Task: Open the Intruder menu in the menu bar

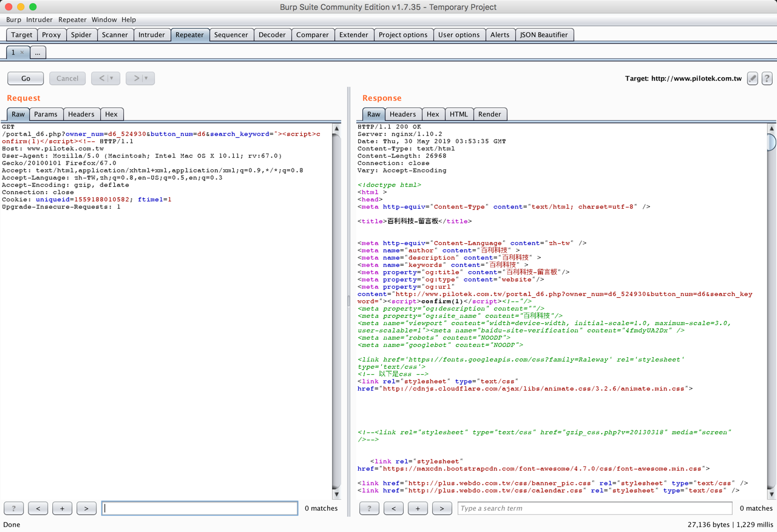Action: pyautogui.click(x=39, y=19)
